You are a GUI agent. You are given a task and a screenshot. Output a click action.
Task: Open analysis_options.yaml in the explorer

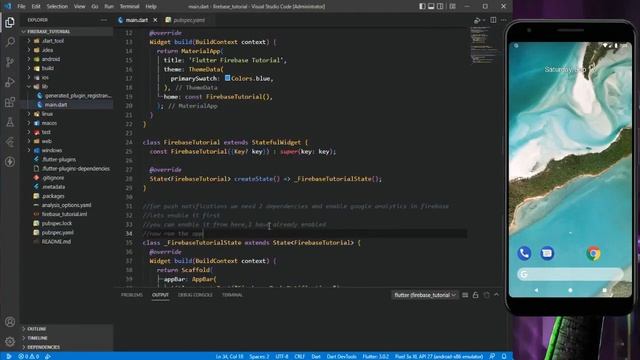(x=66, y=205)
